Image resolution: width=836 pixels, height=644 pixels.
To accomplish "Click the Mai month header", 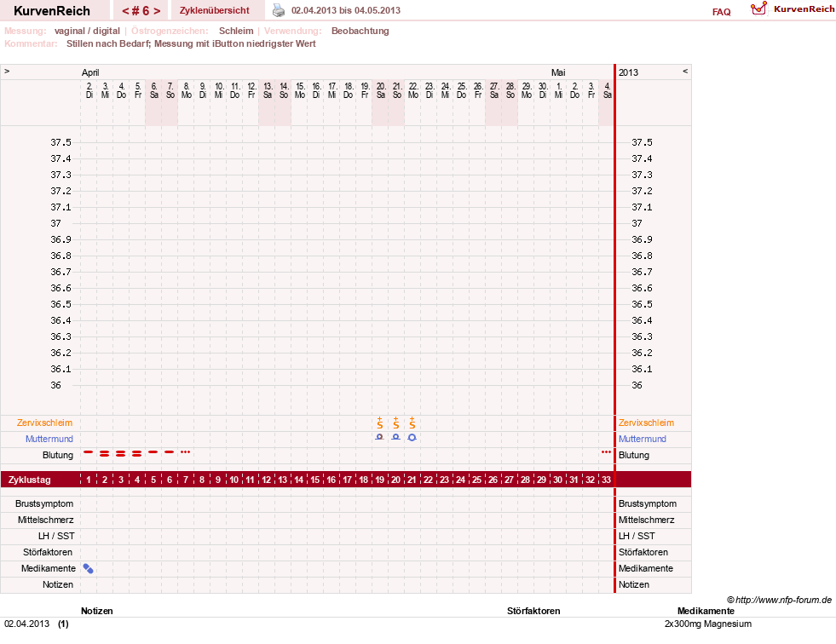I will [x=558, y=72].
